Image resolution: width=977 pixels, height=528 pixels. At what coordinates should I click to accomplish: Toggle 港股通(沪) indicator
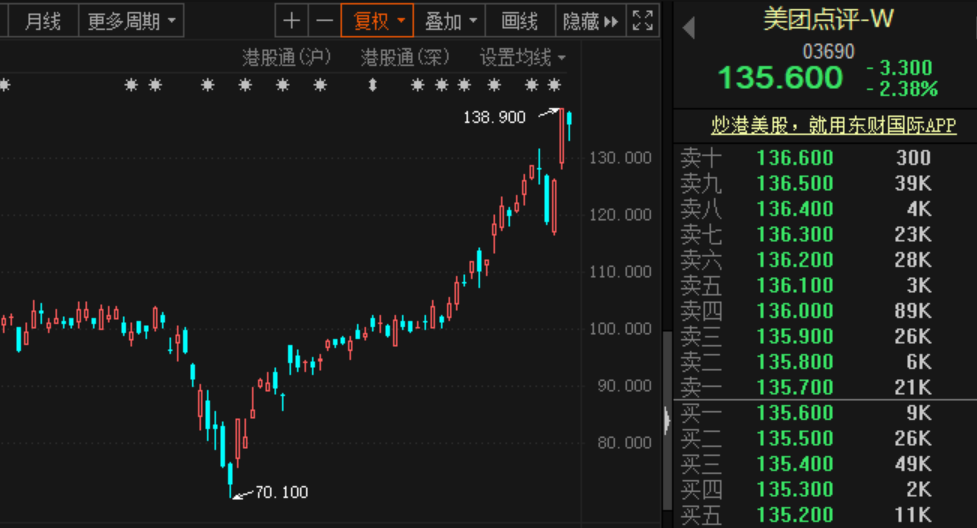coord(286,57)
